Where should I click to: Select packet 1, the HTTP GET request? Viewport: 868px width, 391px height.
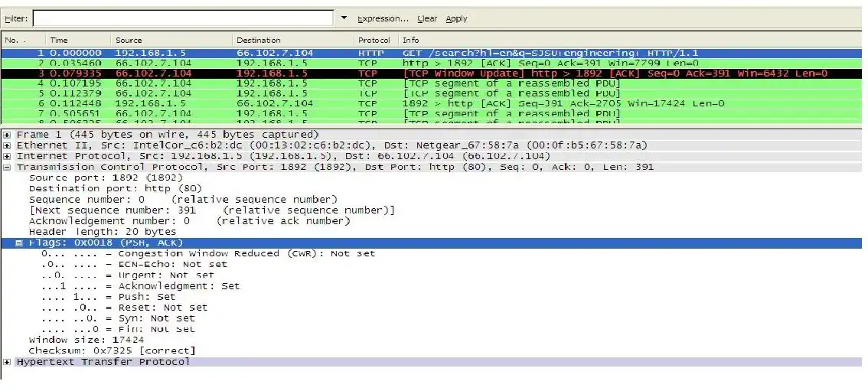(x=306, y=53)
